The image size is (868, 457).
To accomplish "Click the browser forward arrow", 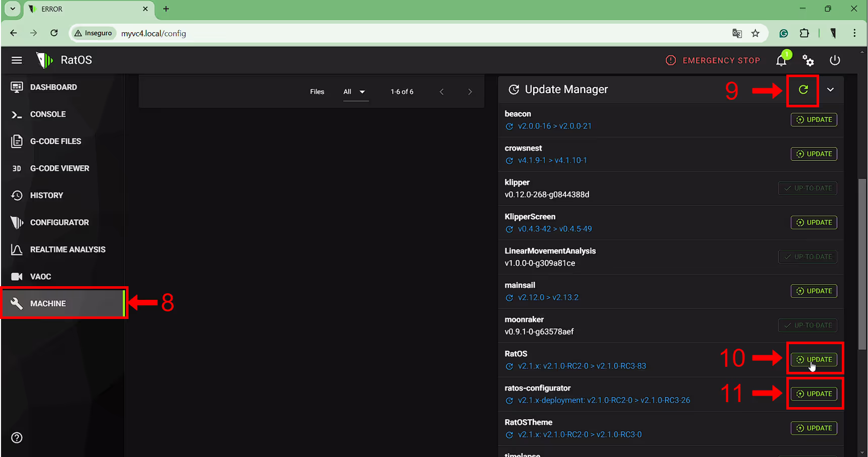I will (34, 33).
